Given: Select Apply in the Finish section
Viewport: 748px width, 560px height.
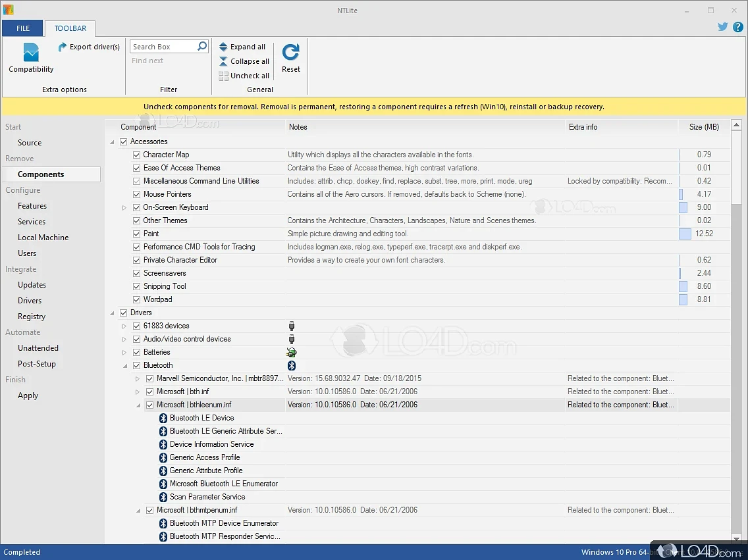Looking at the screenshot, I should click(x=28, y=395).
